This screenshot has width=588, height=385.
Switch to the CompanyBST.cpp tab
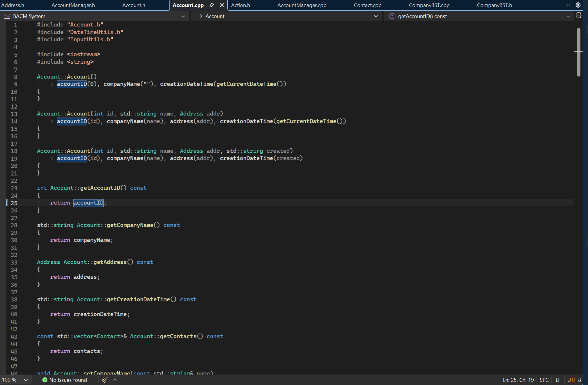429,5
